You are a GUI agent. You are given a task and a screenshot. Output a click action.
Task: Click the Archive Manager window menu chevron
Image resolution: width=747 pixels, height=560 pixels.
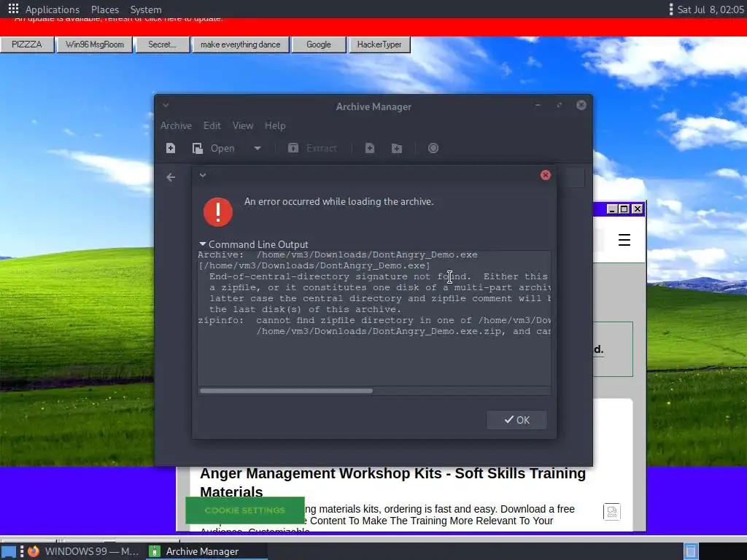pos(166,105)
